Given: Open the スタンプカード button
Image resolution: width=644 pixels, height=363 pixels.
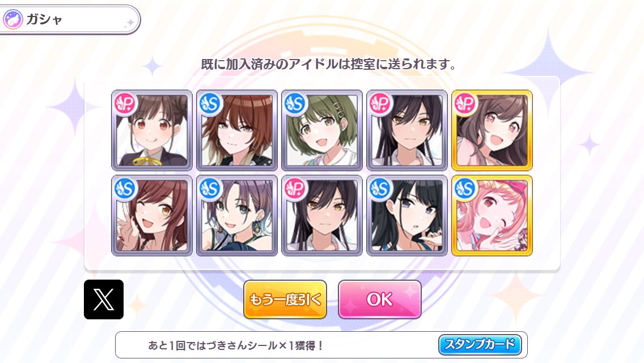Looking at the screenshot, I should click(x=480, y=344).
